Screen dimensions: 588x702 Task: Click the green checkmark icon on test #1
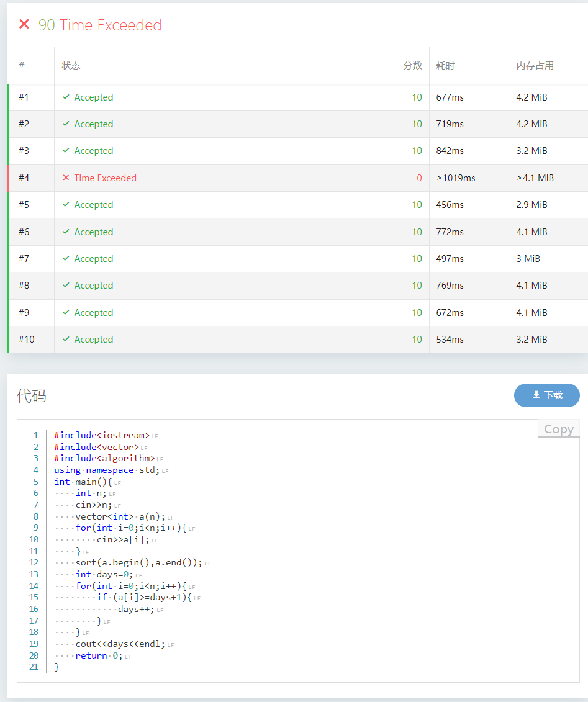coord(66,97)
